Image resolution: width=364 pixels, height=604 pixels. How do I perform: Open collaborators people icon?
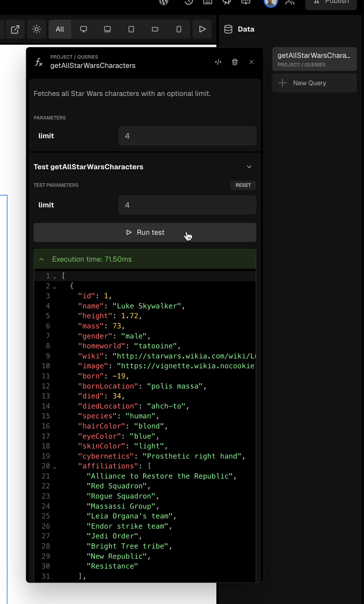(290, 2)
